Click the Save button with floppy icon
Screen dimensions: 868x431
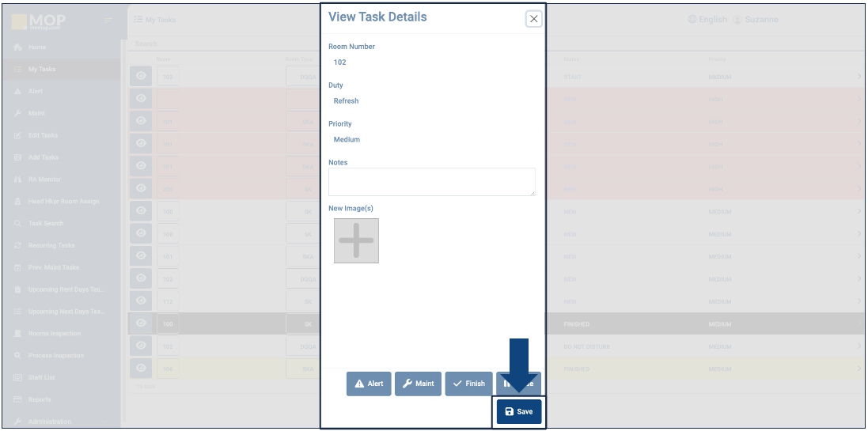click(x=519, y=411)
